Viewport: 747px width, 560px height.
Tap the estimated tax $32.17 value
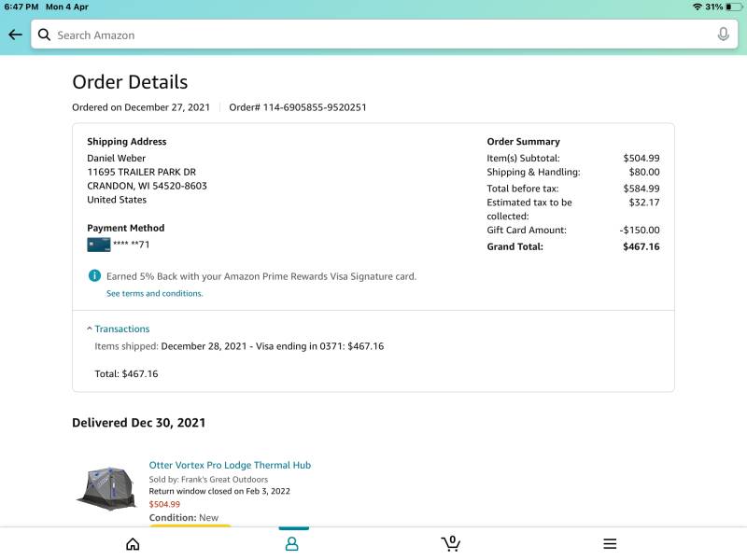point(644,203)
